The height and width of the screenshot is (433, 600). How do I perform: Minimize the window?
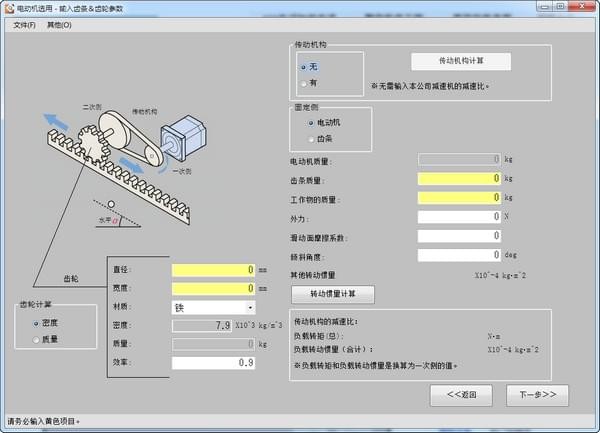(x=544, y=7)
